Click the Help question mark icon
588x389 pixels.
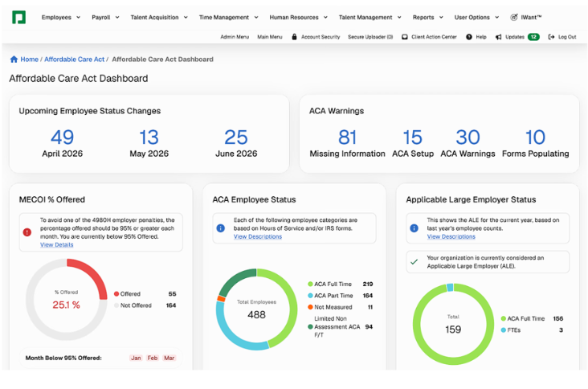click(469, 37)
